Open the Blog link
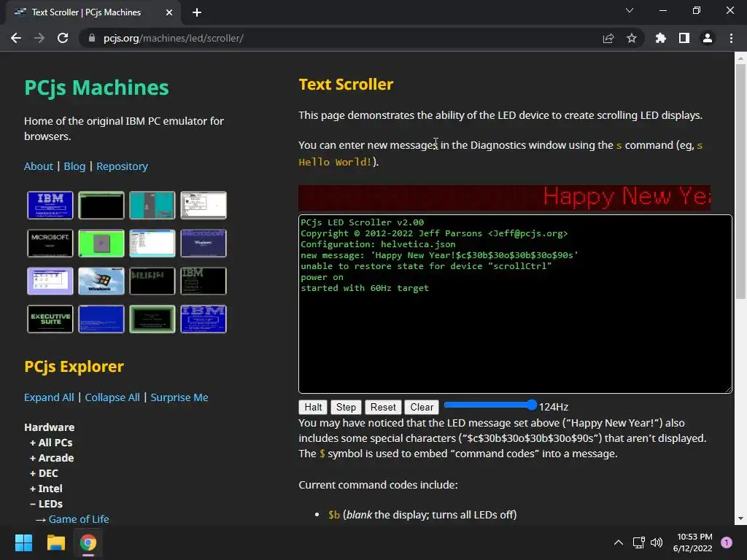747x560 pixels. pos(75,166)
